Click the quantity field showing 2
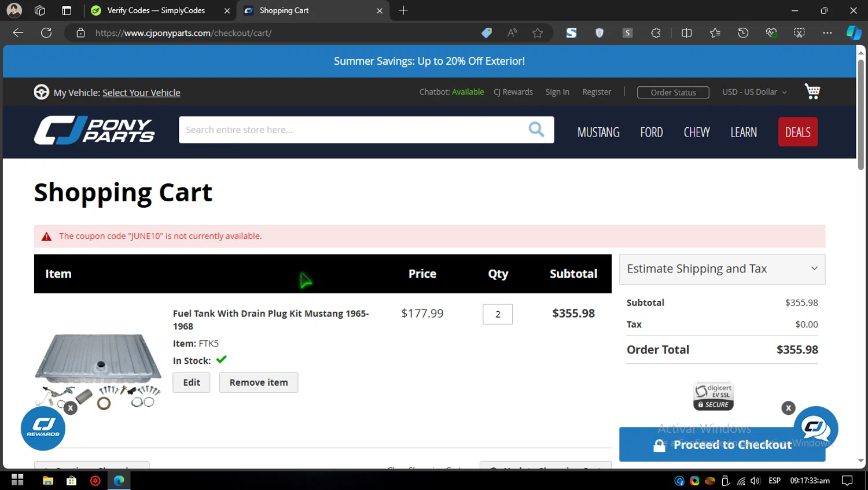The image size is (868, 490). tap(498, 314)
